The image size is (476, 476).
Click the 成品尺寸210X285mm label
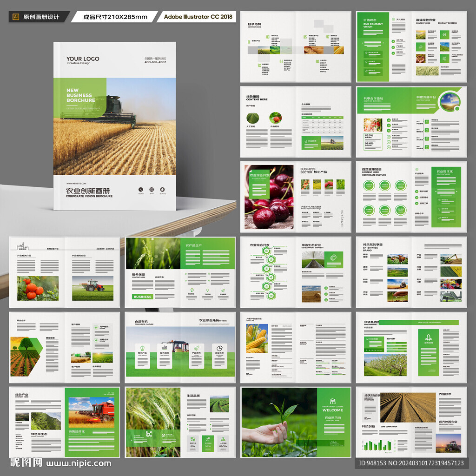click(115, 17)
